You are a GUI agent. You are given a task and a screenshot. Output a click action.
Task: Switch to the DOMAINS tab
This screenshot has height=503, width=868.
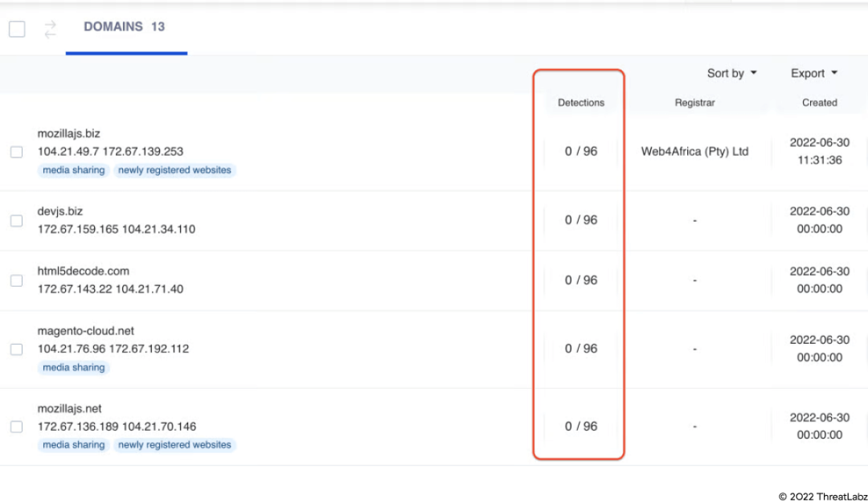pyautogui.click(x=125, y=27)
